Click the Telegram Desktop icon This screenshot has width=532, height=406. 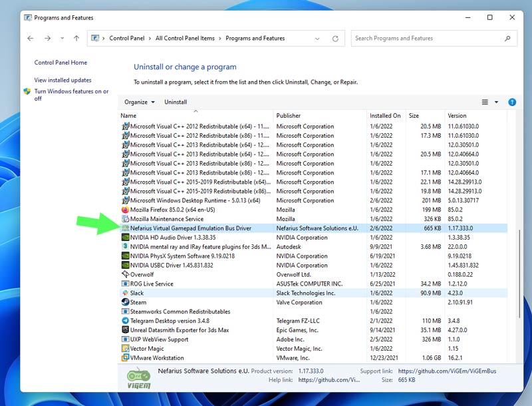tap(125, 321)
